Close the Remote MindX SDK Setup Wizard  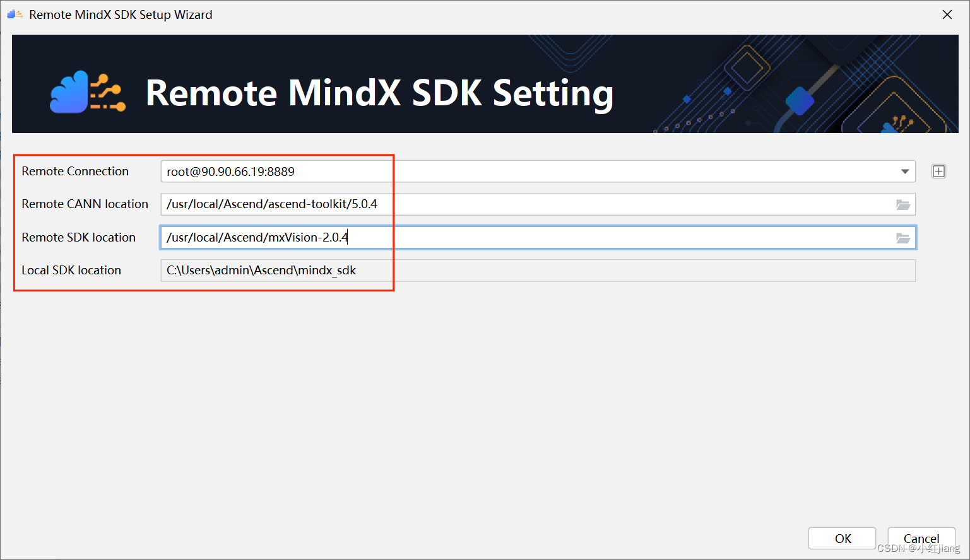[x=947, y=15]
